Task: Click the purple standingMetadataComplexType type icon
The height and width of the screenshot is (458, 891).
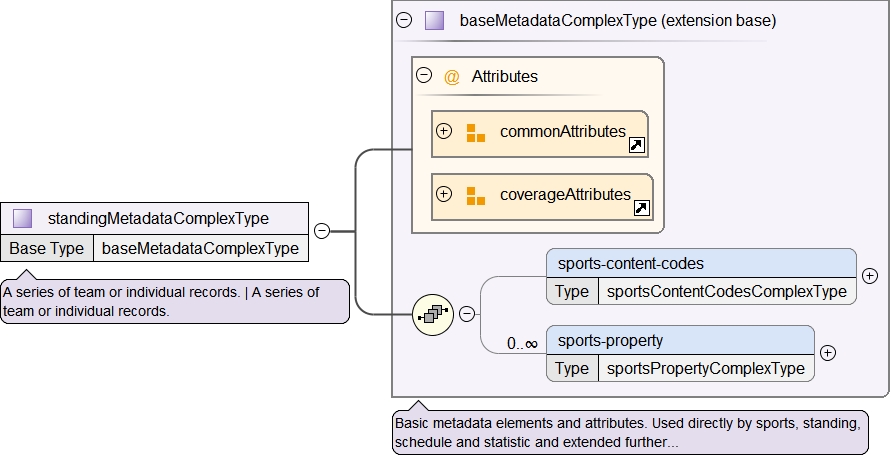Action: (x=22, y=218)
